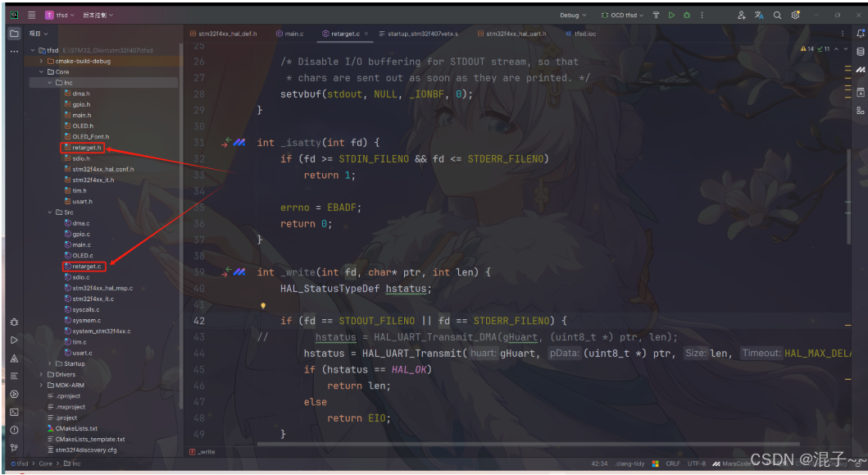Collapse the tfsd root project node

33,50
